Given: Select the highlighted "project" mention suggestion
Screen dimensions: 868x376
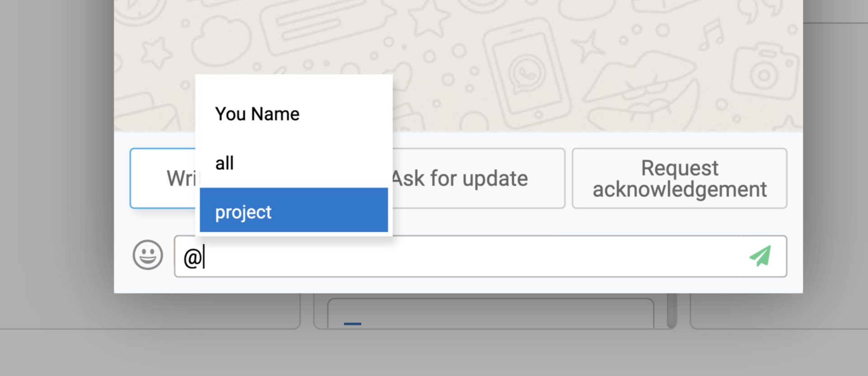Looking at the screenshot, I should [294, 210].
